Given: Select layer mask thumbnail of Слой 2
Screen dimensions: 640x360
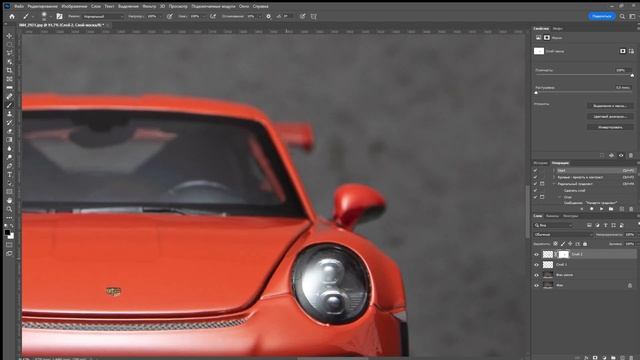Looking at the screenshot, I should tap(563, 254).
